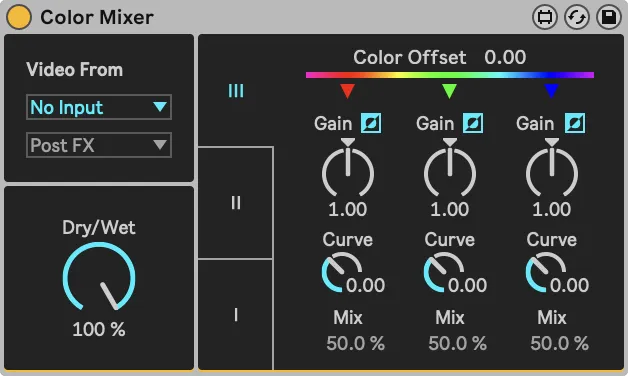Toggle green channel Gain invert button
628x376 pixels.
tap(473, 123)
